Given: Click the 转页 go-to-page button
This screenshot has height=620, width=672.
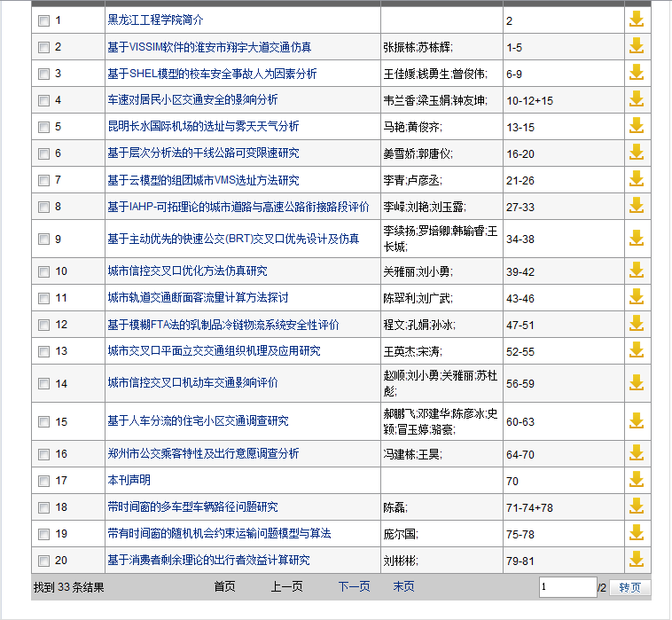Looking at the screenshot, I should pyautogui.click(x=629, y=587).
